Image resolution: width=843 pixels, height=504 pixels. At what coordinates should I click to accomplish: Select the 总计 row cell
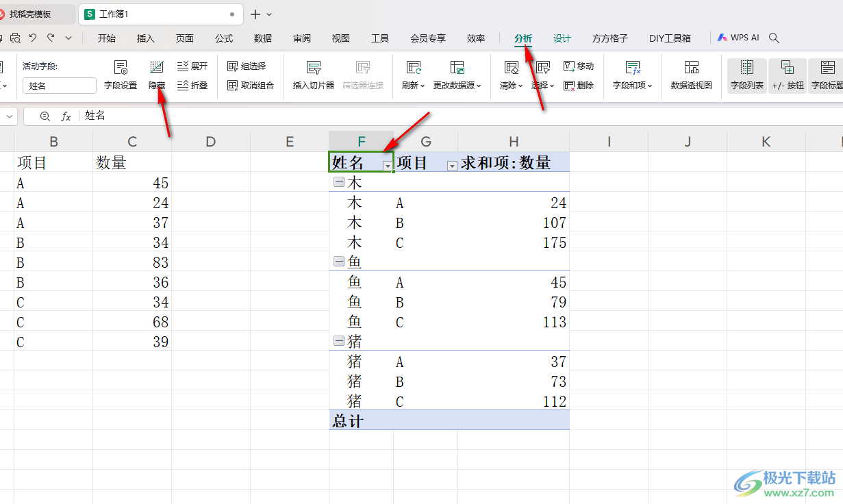pos(361,420)
